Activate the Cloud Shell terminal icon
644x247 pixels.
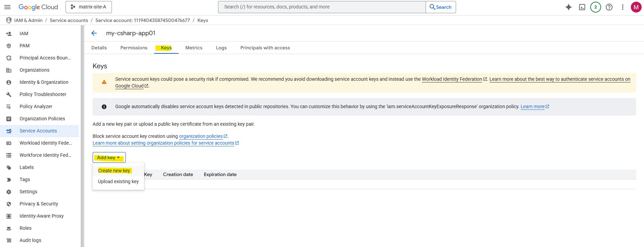tap(582, 7)
